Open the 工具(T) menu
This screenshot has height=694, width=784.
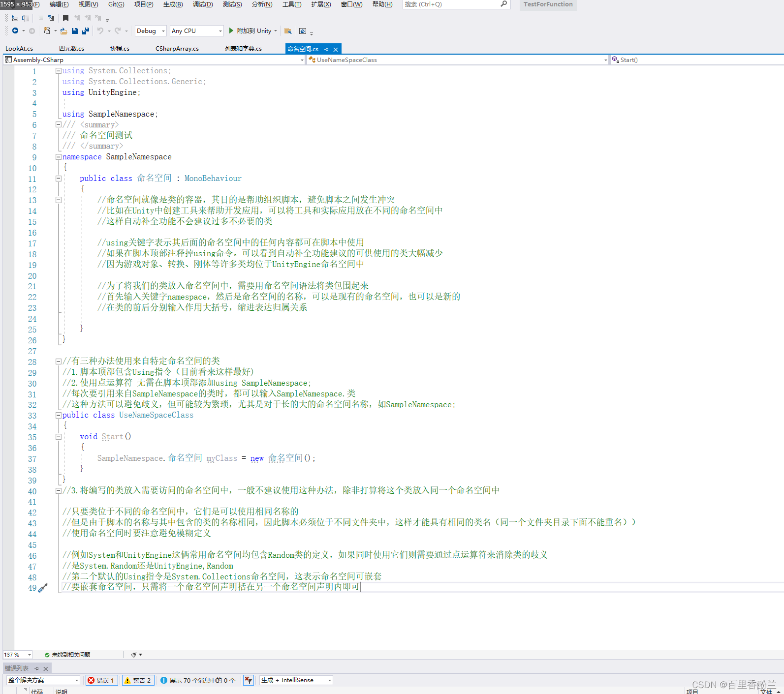(x=292, y=4)
